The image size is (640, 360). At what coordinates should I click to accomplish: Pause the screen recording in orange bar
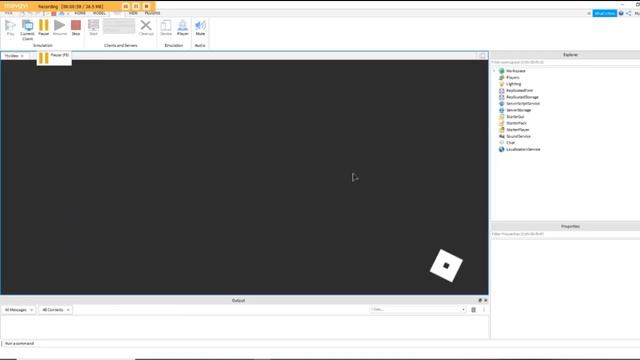pyautogui.click(x=136, y=6)
